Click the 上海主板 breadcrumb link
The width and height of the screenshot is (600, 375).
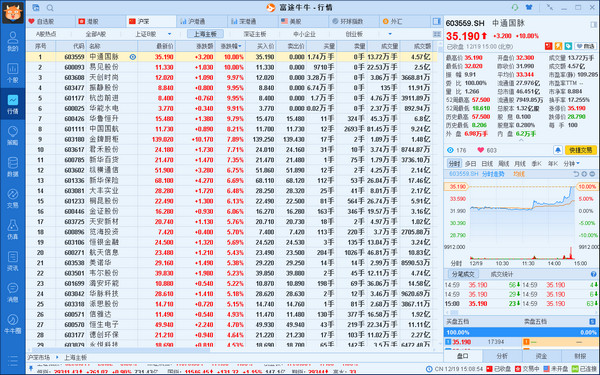pyautogui.click(x=75, y=357)
